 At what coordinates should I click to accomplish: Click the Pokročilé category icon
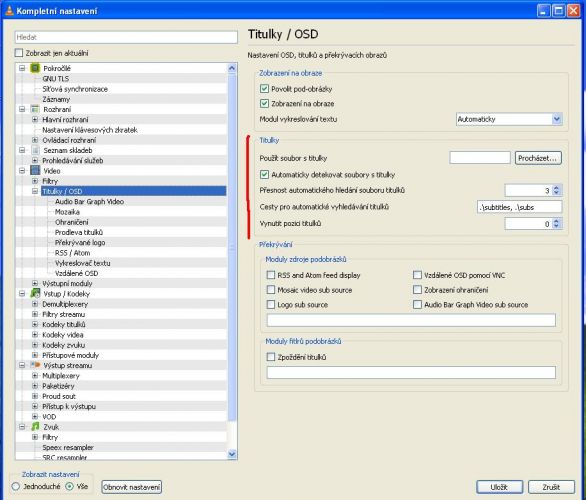[x=35, y=68]
